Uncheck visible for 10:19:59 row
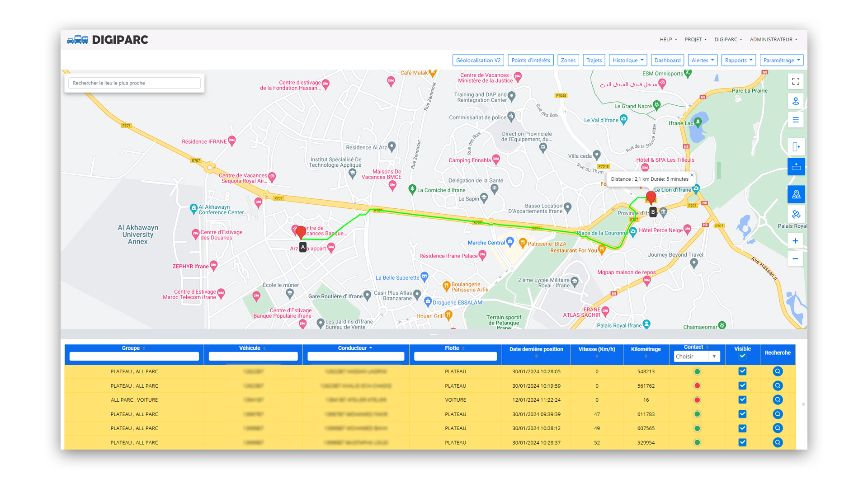Viewport: 868px width, 488px height. (x=742, y=386)
